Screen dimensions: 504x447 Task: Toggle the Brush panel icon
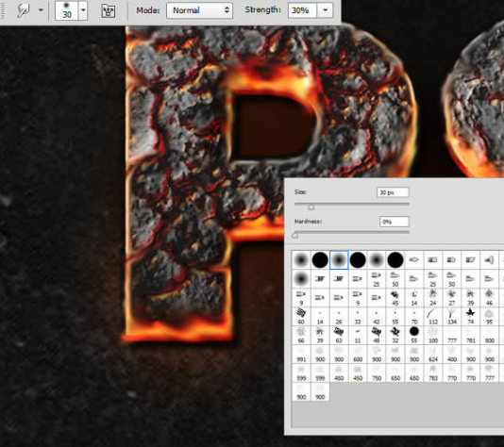tap(109, 11)
